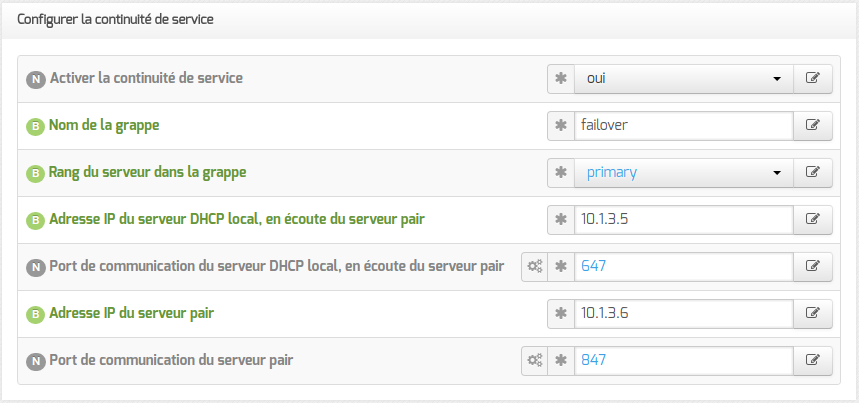This screenshot has height=403, width=859.
Task: Click the N badge of Activer la continuité de service
Action: coord(36,79)
